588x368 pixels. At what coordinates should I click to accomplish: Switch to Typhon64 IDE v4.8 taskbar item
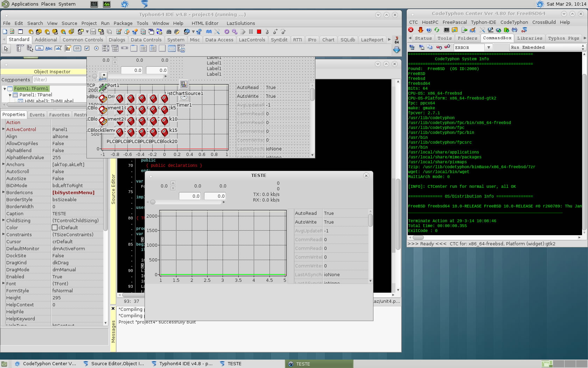182,363
